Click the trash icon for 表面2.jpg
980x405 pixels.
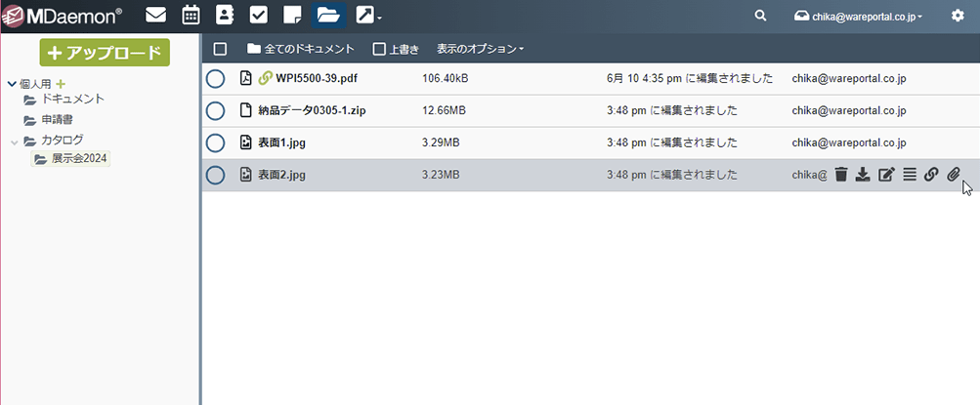pyautogui.click(x=840, y=175)
